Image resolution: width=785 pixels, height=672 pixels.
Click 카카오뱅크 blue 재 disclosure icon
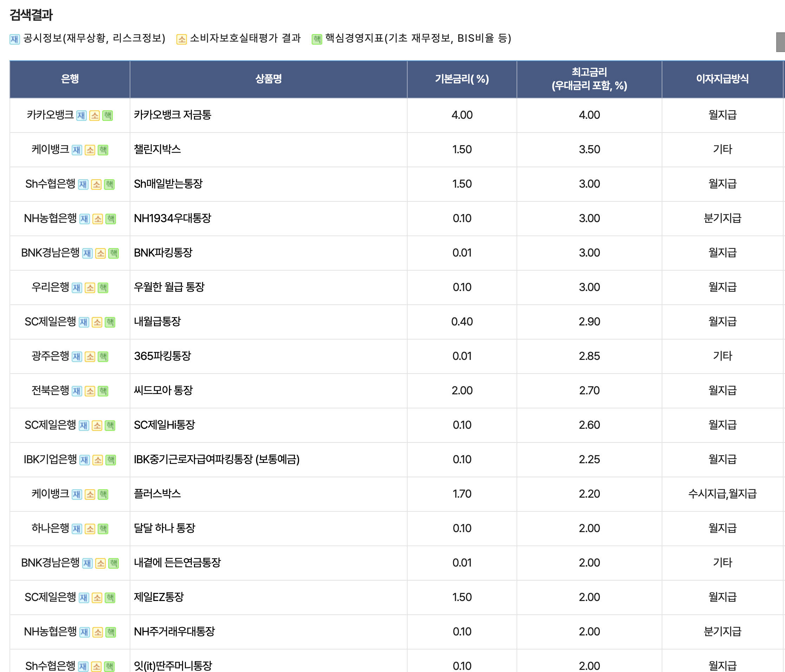point(81,116)
